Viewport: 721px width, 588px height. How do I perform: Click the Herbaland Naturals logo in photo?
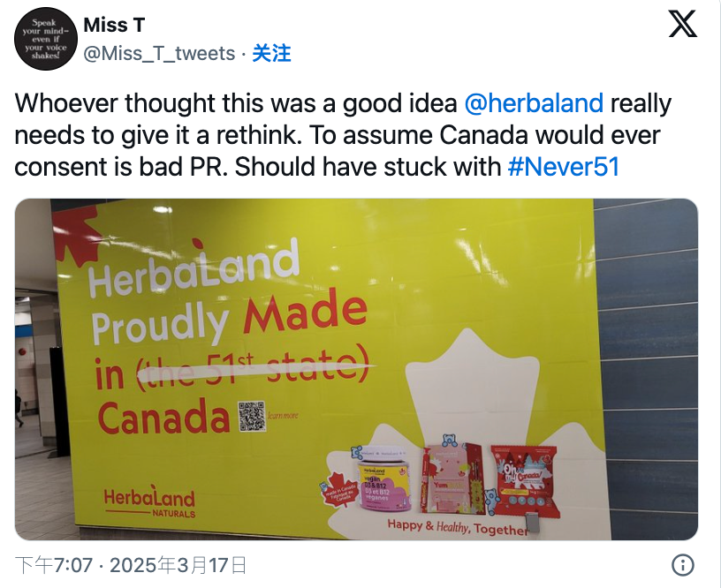point(149,501)
